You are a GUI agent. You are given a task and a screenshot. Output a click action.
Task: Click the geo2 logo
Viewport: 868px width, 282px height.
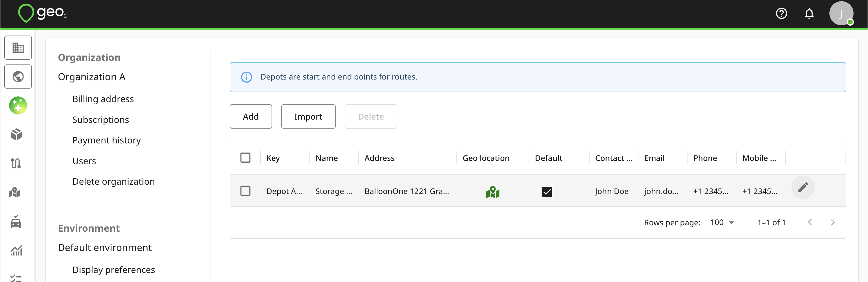(42, 13)
